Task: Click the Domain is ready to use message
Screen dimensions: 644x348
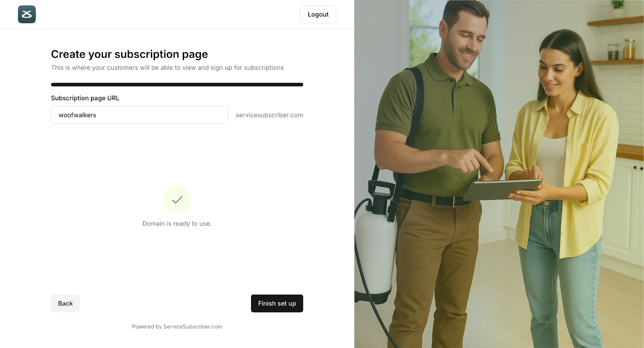Action: 177,224
